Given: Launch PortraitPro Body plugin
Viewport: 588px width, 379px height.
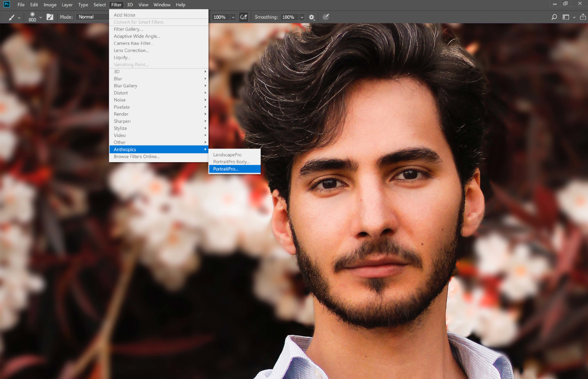Looking at the screenshot, I should (x=235, y=162).
